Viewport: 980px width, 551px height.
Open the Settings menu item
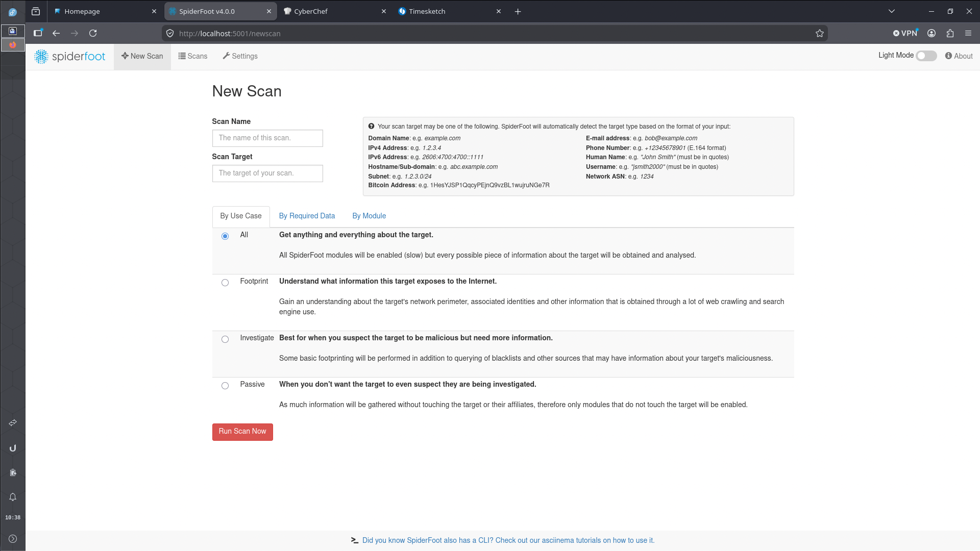coord(240,56)
